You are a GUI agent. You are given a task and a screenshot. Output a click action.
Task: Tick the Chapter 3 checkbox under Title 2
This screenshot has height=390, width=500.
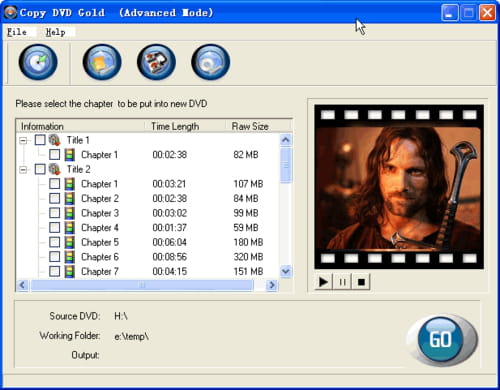pyautogui.click(x=54, y=213)
